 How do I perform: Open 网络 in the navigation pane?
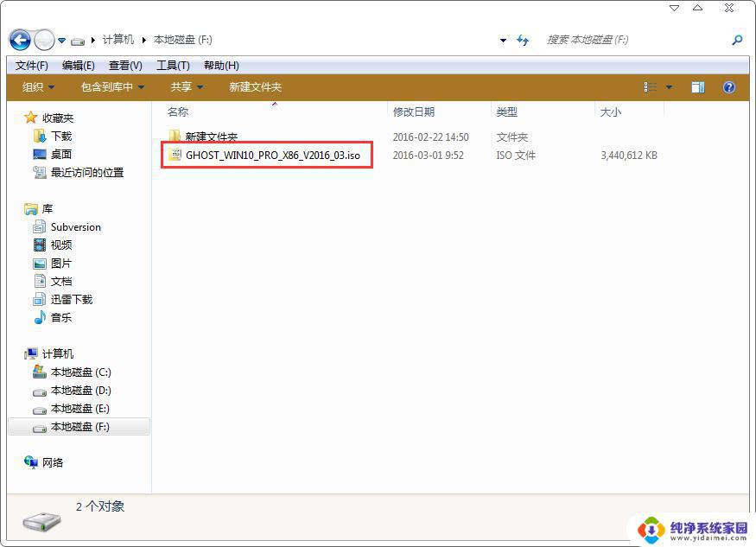click(53, 463)
